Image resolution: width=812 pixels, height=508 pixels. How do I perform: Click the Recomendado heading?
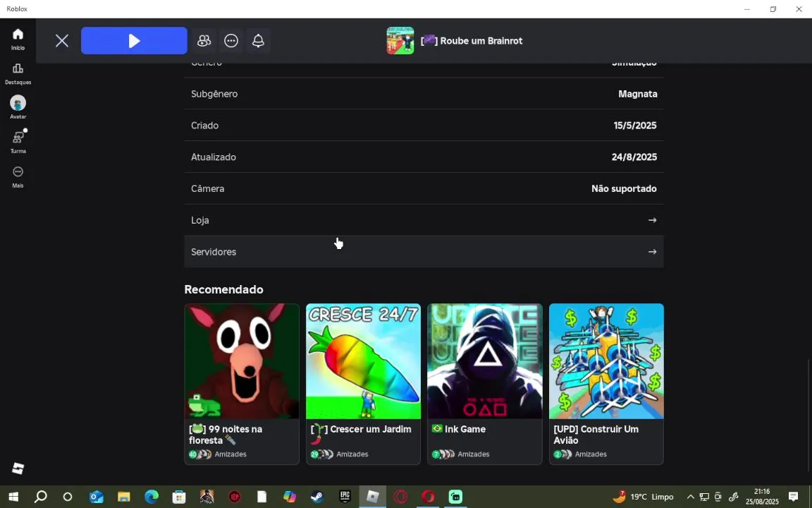pyautogui.click(x=223, y=289)
